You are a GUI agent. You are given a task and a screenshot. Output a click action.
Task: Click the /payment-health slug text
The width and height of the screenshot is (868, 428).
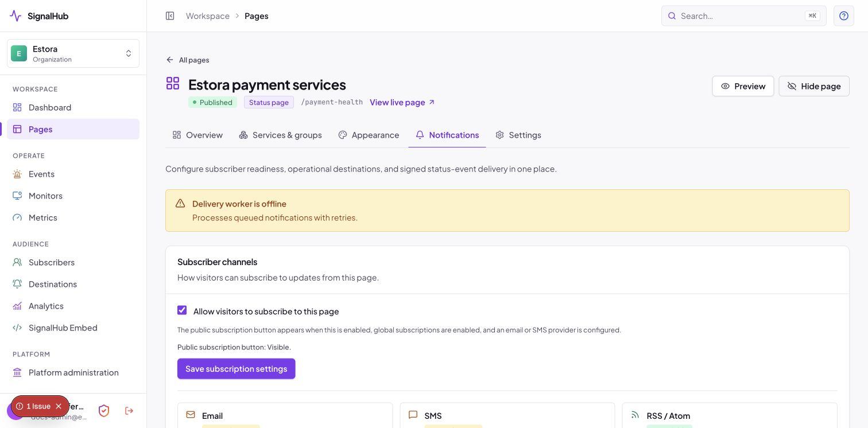[332, 102]
